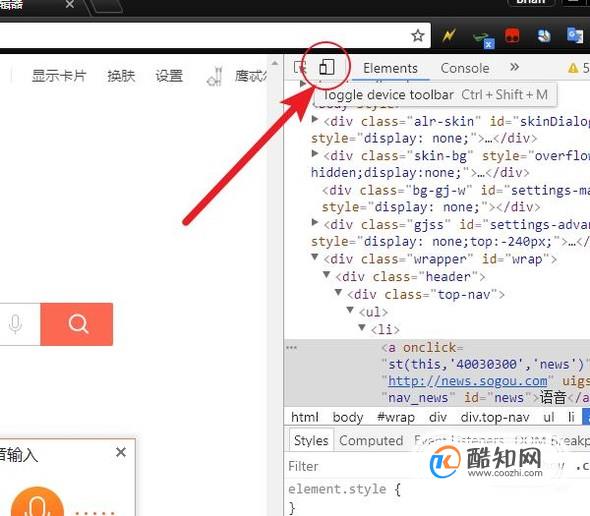
Task: Activate the inspect element picker icon
Action: click(300, 68)
